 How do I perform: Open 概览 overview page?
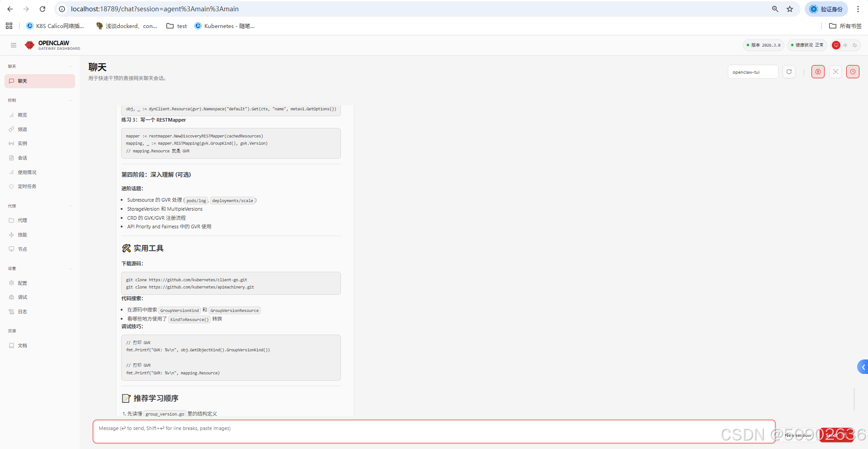(40, 115)
